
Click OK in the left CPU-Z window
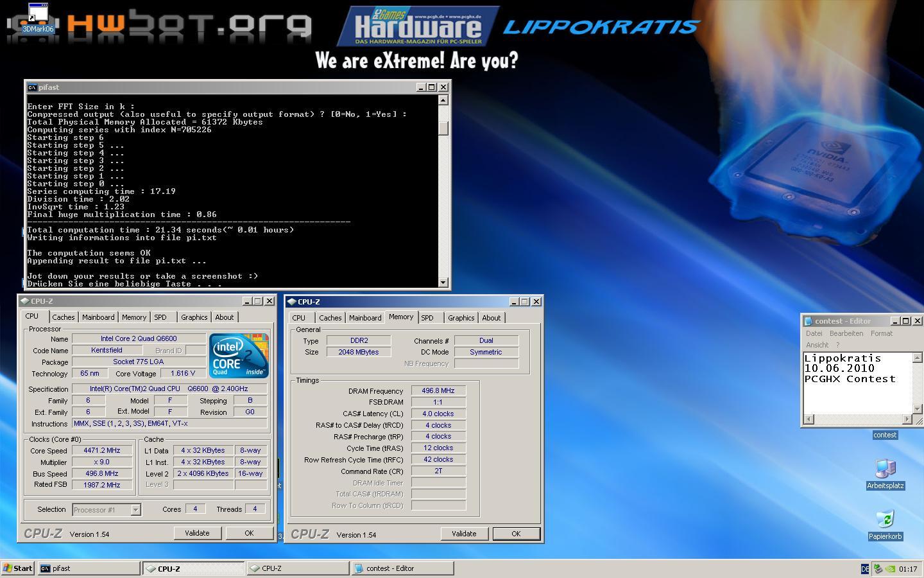[x=249, y=533]
